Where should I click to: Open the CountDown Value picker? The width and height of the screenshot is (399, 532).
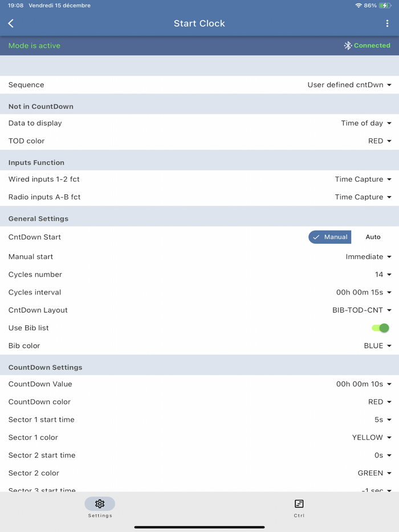(365, 384)
